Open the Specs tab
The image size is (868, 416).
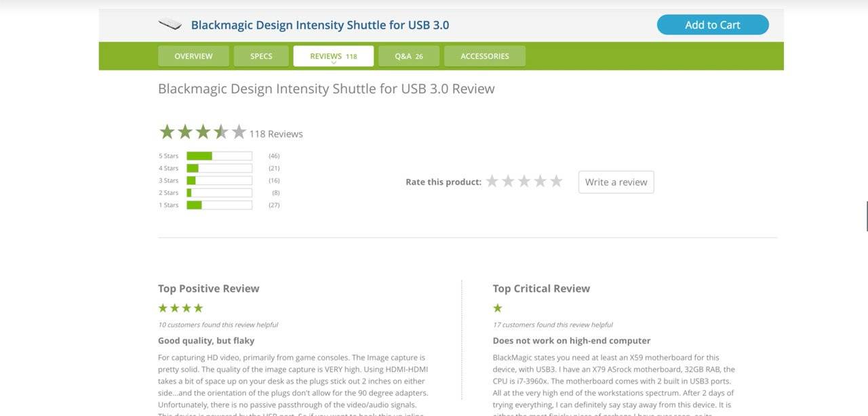point(261,56)
